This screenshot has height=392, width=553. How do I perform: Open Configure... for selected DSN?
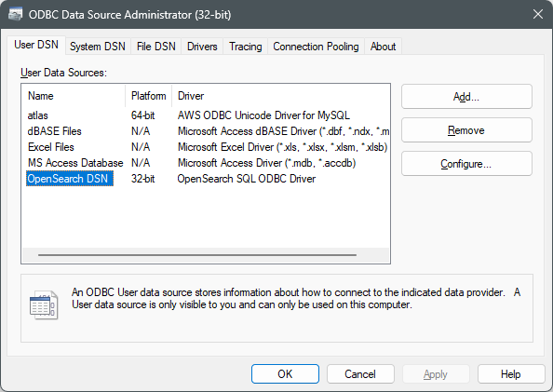(x=466, y=164)
